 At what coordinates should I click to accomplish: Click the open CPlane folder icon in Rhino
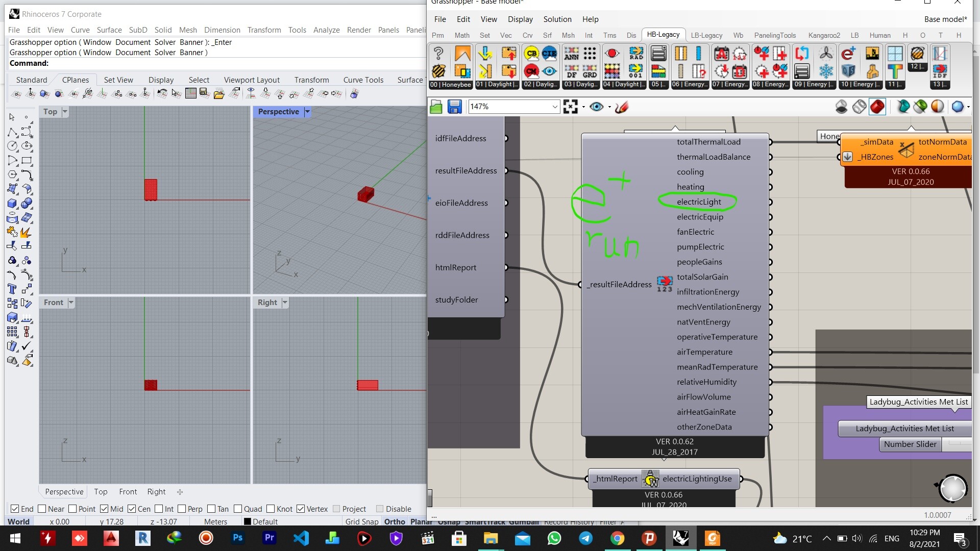point(219,93)
